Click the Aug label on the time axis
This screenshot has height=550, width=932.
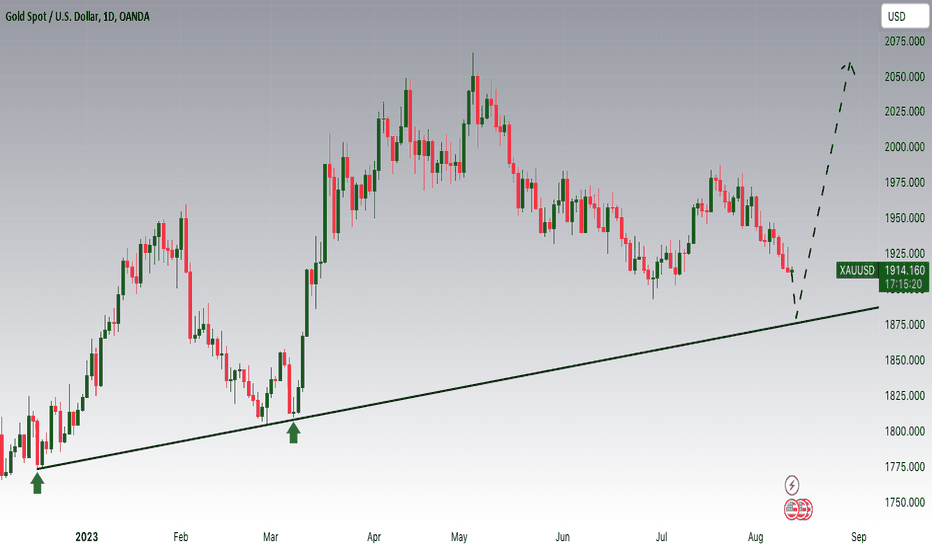pyautogui.click(x=755, y=537)
